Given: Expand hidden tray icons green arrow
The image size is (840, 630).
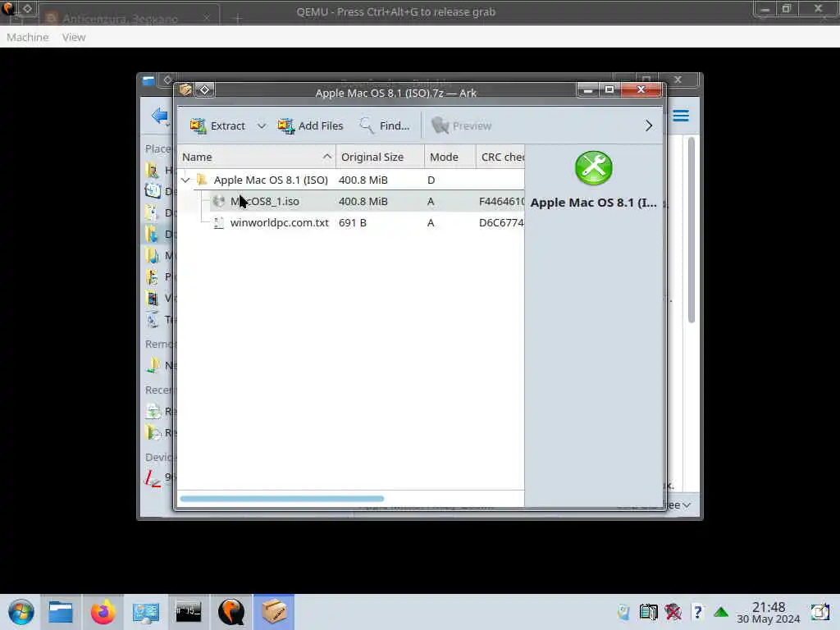Looking at the screenshot, I should coord(721,612).
